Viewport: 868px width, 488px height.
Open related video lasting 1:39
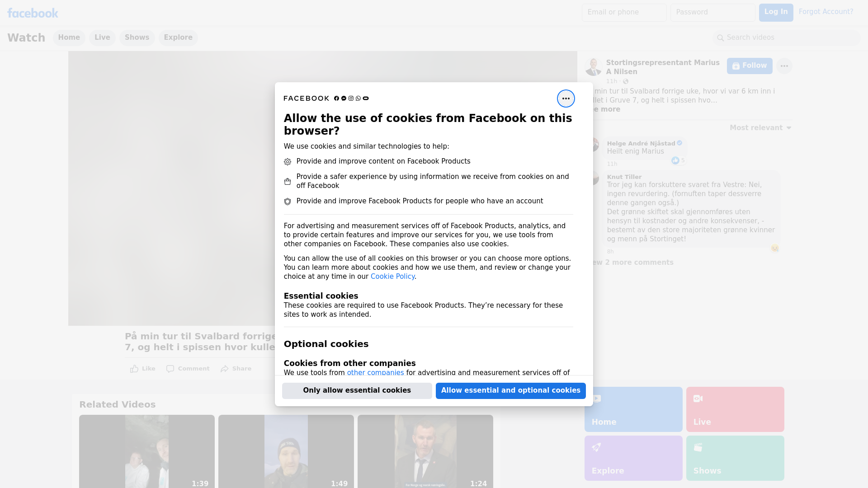(147, 451)
